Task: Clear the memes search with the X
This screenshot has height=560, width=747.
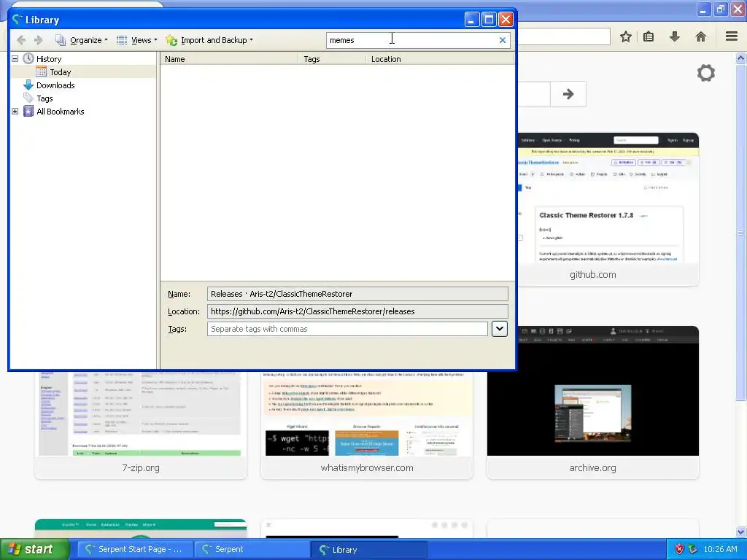Action: [502, 40]
